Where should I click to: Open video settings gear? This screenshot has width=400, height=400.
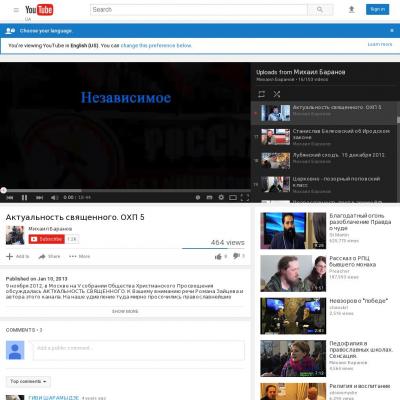pyautogui.click(x=221, y=197)
